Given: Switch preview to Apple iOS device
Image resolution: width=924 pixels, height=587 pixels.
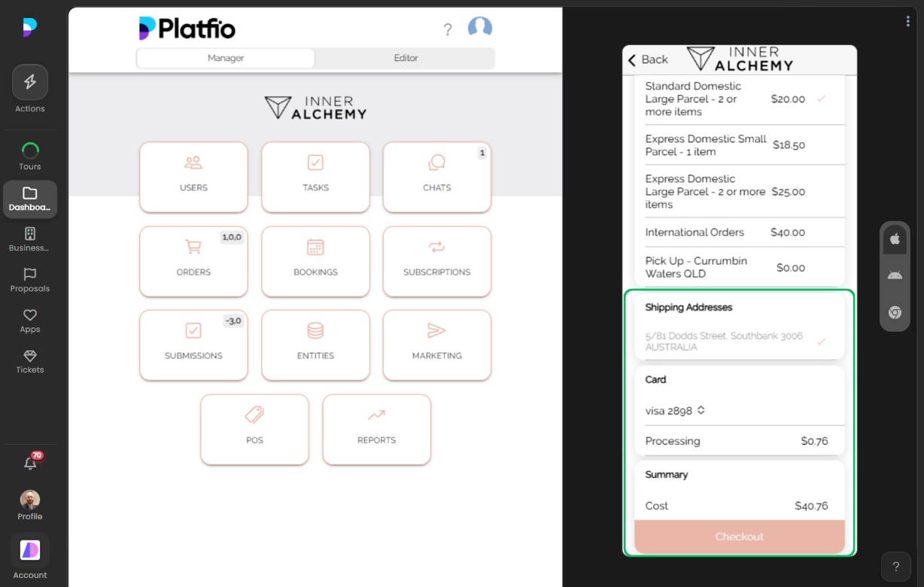Looking at the screenshot, I should (895, 239).
